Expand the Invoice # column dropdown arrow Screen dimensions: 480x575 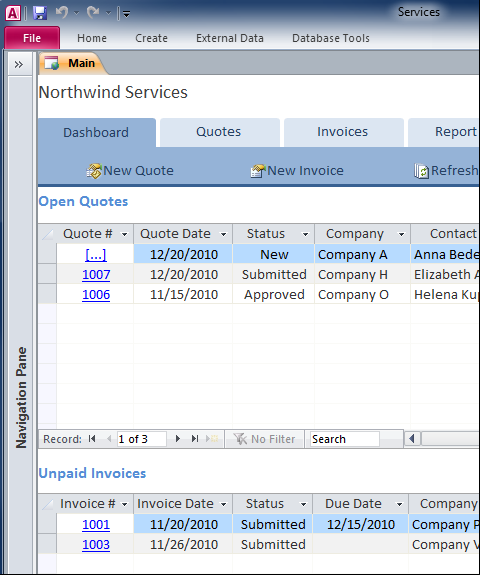(x=124, y=505)
